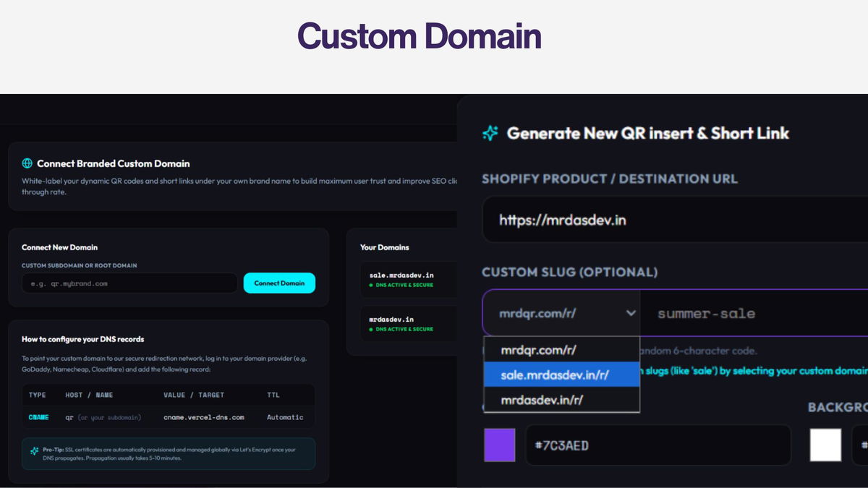Image resolution: width=868 pixels, height=488 pixels.
Task: Click the sparkle icon beside Generate New QR heading
Action: (x=490, y=133)
